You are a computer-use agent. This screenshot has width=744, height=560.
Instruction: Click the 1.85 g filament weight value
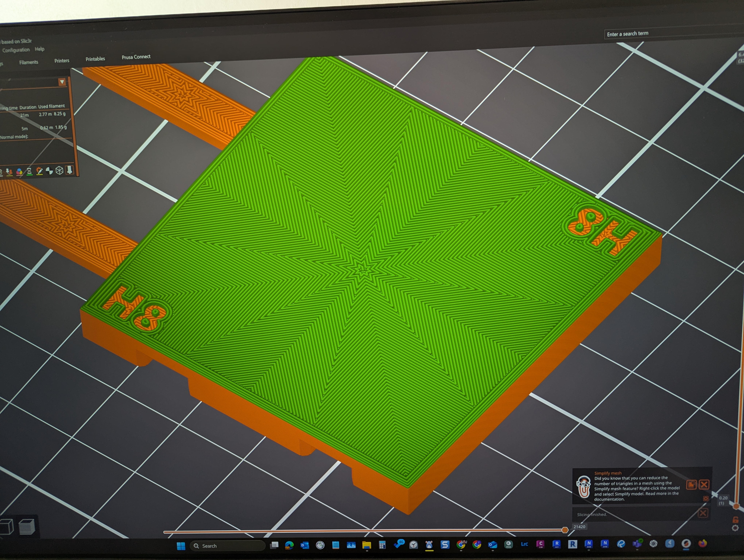coord(61,127)
